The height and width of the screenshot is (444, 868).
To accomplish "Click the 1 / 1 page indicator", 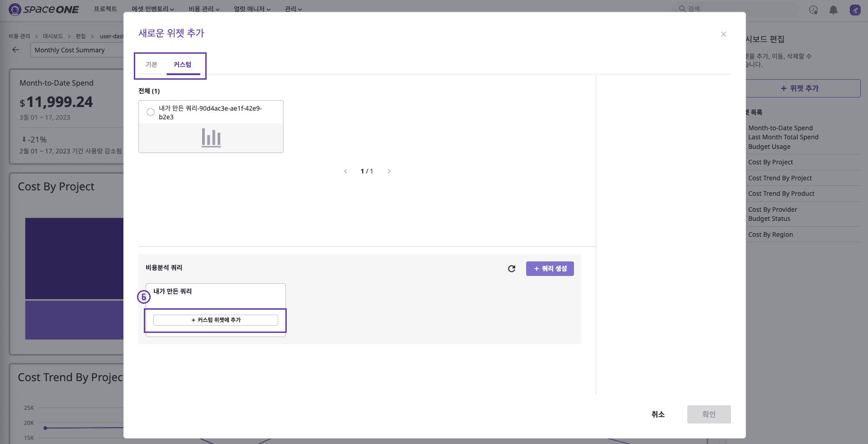I will pyautogui.click(x=367, y=171).
